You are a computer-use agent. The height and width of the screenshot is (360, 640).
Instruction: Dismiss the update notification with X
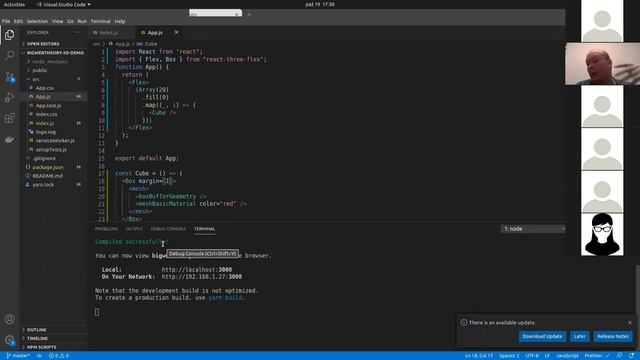[630, 322]
